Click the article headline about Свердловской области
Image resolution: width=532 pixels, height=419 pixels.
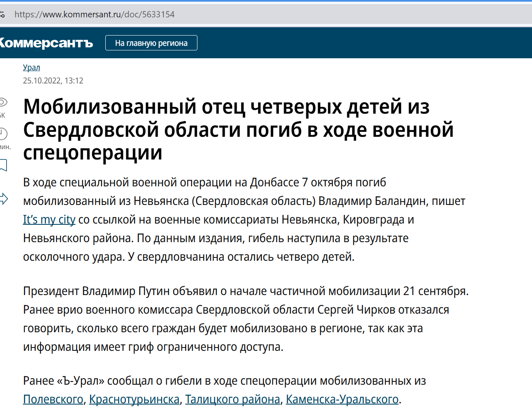click(x=238, y=129)
